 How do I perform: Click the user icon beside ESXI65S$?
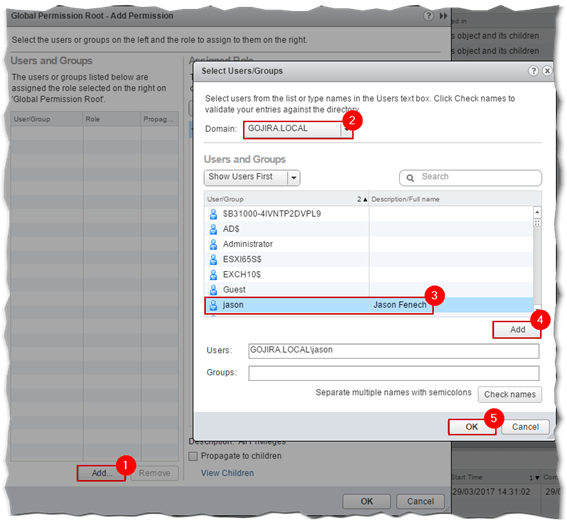(x=213, y=260)
